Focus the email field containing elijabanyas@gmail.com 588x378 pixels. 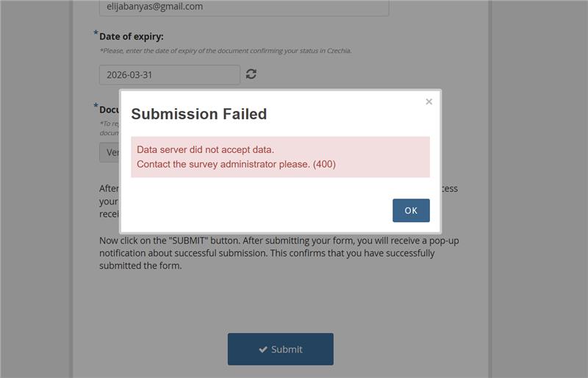[x=244, y=7]
